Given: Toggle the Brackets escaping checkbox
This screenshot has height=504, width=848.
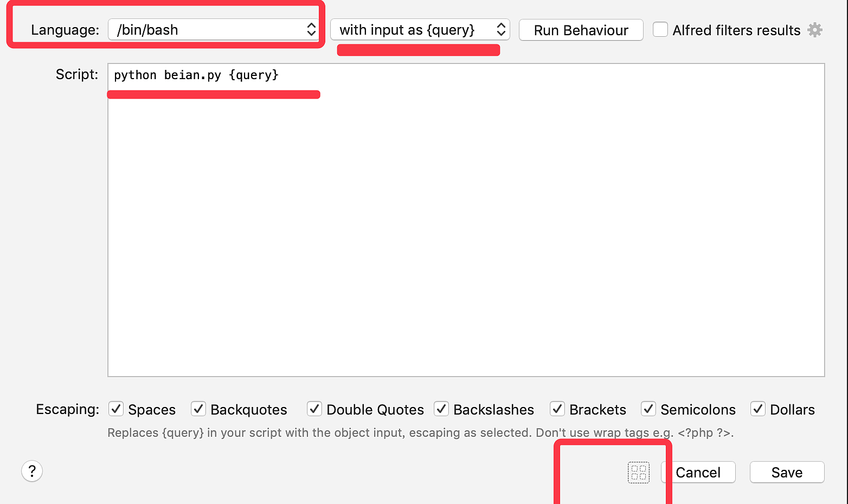Looking at the screenshot, I should (x=557, y=409).
